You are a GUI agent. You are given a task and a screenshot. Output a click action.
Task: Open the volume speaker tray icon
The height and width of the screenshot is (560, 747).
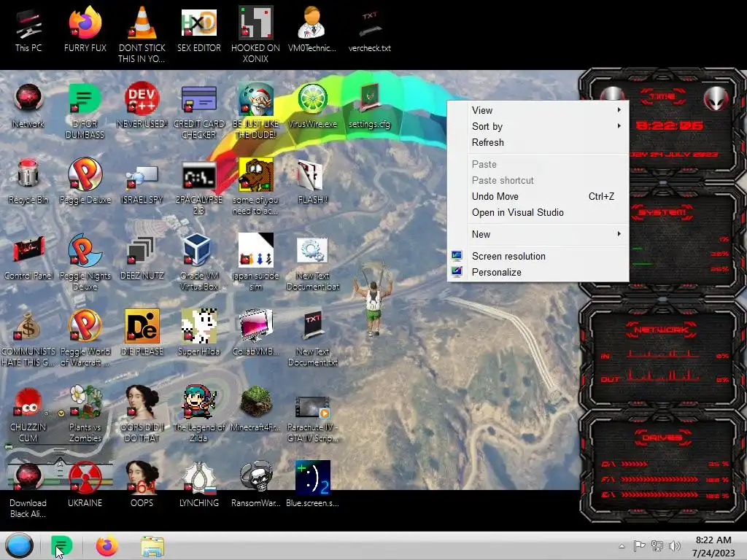(675, 546)
